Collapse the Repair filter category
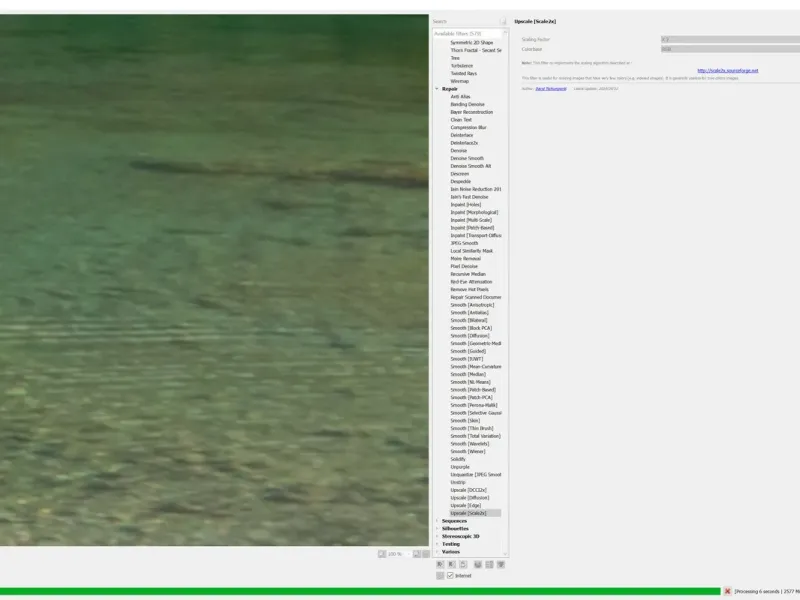This screenshot has width=800, height=600. click(x=437, y=89)
